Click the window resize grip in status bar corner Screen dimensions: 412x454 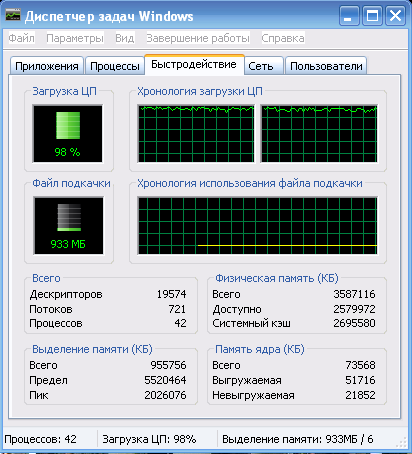pos(401,442)
